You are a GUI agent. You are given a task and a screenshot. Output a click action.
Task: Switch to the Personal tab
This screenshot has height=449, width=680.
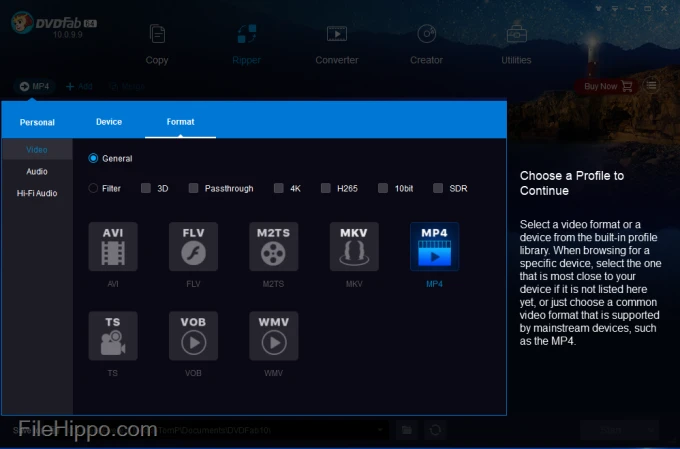pos(37,122)
